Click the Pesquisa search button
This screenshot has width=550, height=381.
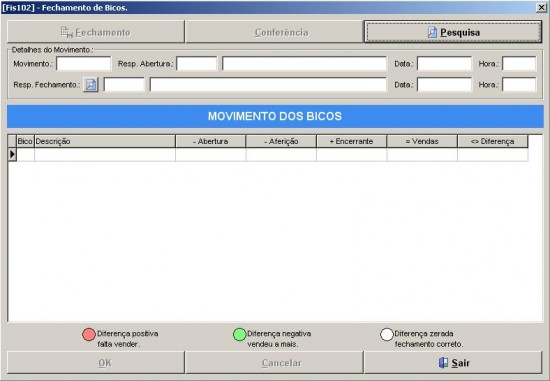[453, 32]
